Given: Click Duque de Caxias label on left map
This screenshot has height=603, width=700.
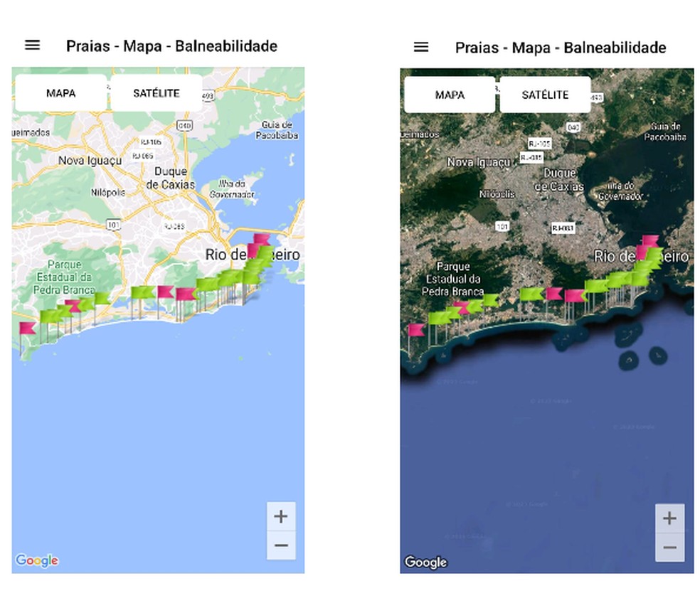Looking at the screenshot, I should 171,178.
